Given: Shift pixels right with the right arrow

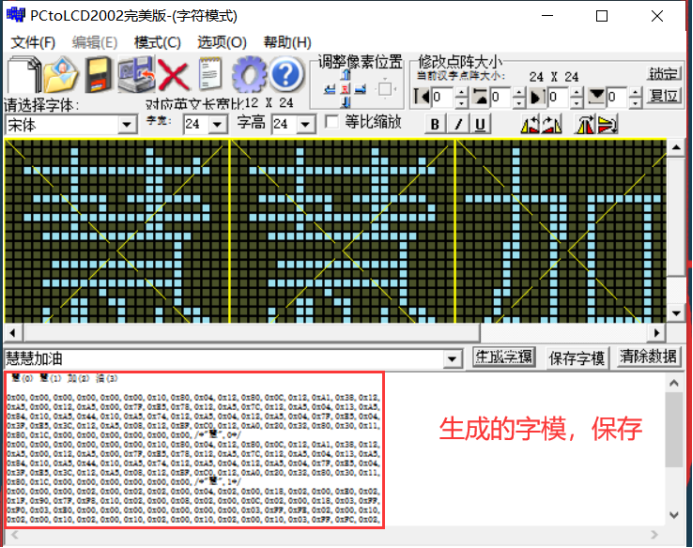Looking at the screenshot, I should pyautogui.click(x=361, y=89).
